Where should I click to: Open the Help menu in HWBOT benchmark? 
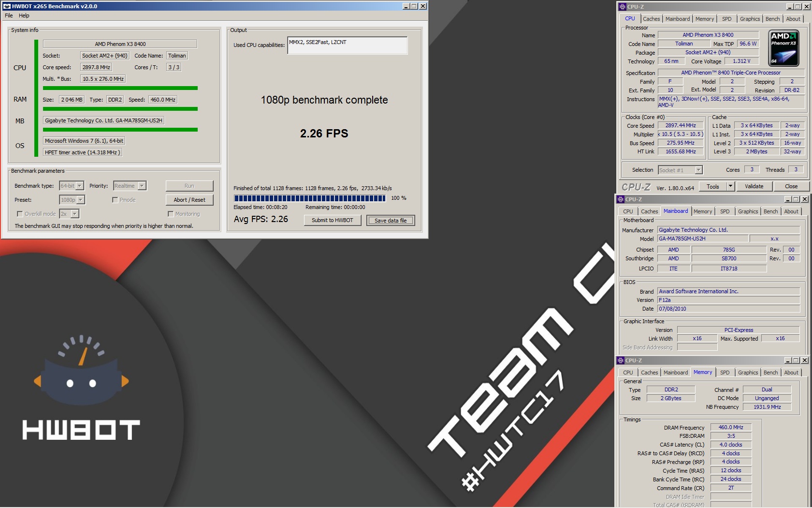pos(24,15)
